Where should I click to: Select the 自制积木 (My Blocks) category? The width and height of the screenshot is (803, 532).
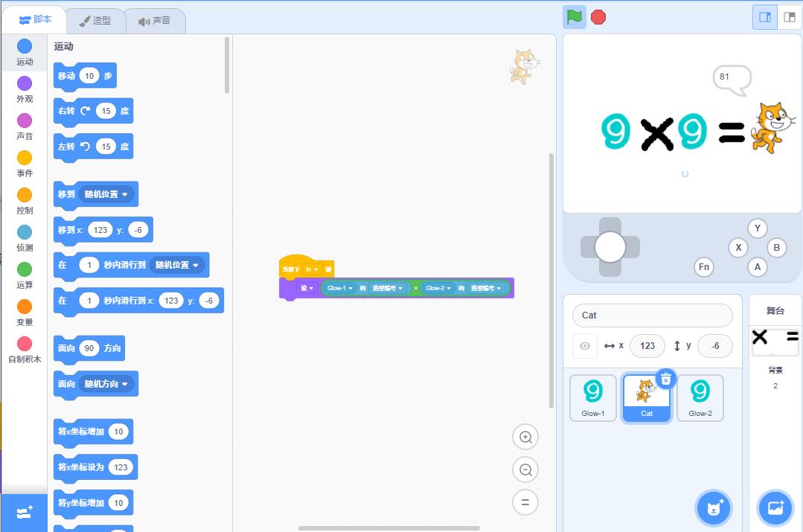point(25,350)
